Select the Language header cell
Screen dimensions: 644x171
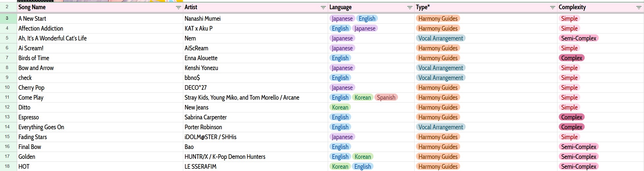click(x=371, y=7)
